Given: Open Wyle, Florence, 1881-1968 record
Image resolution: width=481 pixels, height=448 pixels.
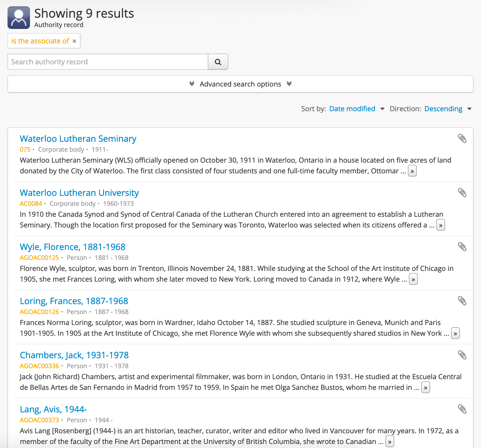Looking at the screenshot, I should 73,247.
